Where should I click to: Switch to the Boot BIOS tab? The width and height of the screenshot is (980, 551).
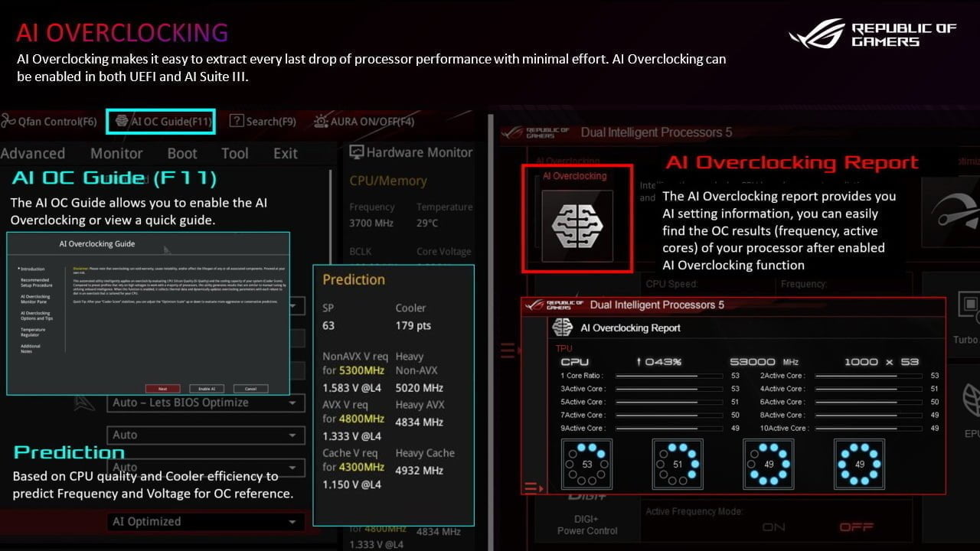click(182, 153)
